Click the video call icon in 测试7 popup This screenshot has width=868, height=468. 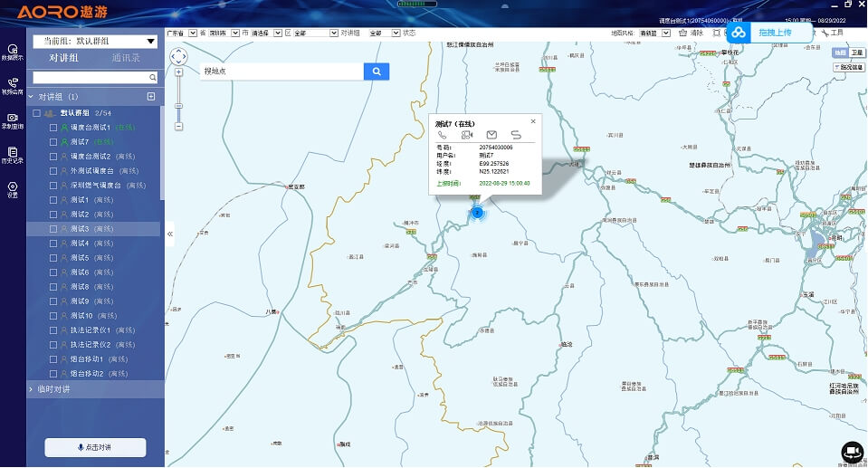[467, 135]
